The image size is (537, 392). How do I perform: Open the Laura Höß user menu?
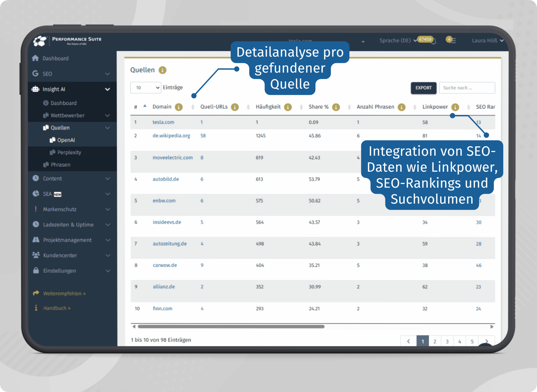pyautogui.click(x=488, y=41)
